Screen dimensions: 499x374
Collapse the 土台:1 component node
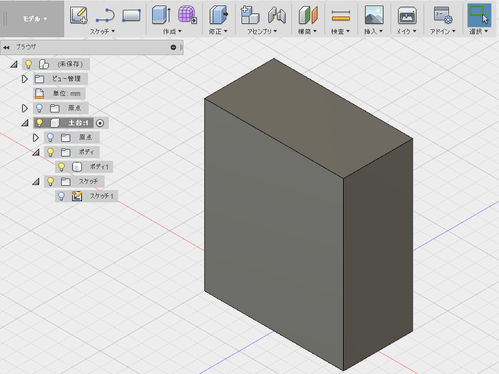(25, 123)
